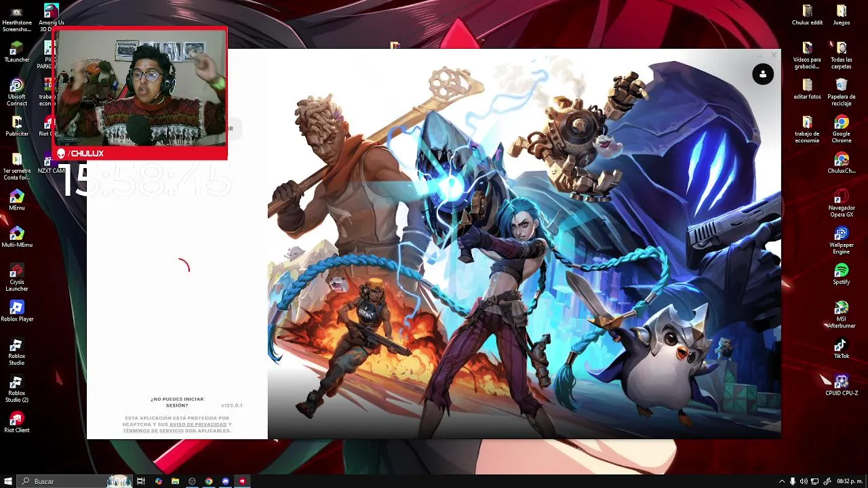The width and height of the screenshot is (868, 488).
Task: Open Ubisoft Connect desktop shortcut
Action: pos(17,92)
